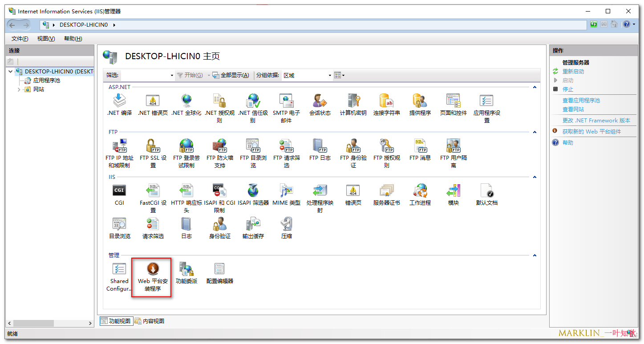Viewport: 644px width, 344px height.
Task: Open the FTP 日志 icon
Action: click(x=320, y=146)
